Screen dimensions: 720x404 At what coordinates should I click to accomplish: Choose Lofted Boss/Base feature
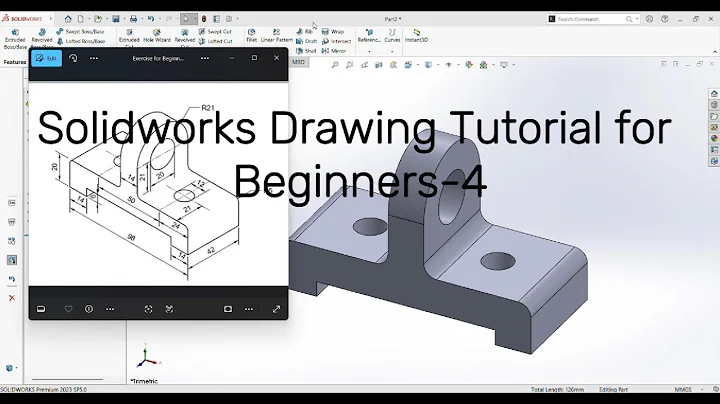(x=80, y=41)
